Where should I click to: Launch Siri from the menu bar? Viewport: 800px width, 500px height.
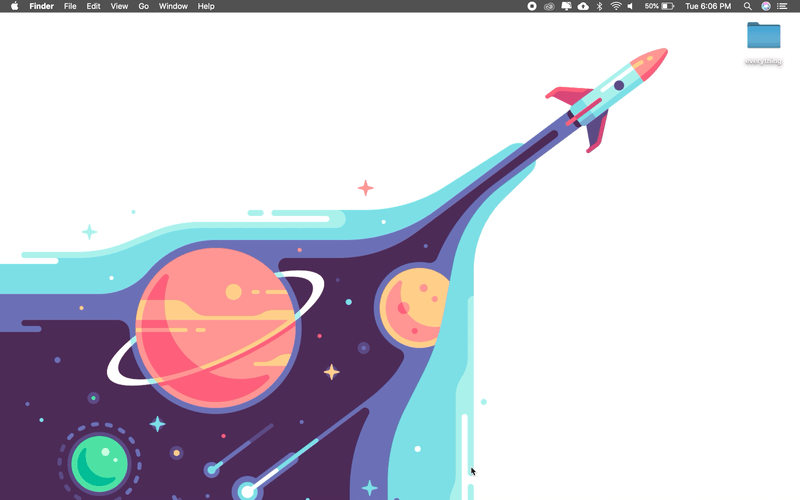click(766, 6)
